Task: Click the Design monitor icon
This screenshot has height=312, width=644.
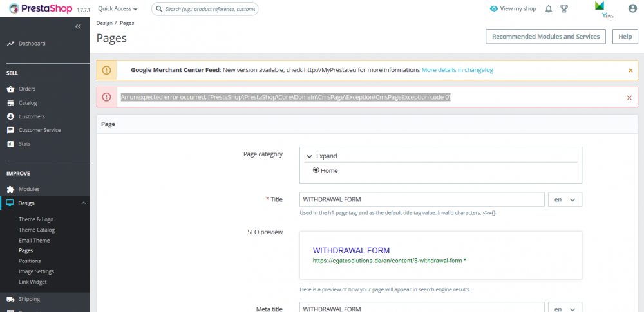Action: tap(11, 203)
